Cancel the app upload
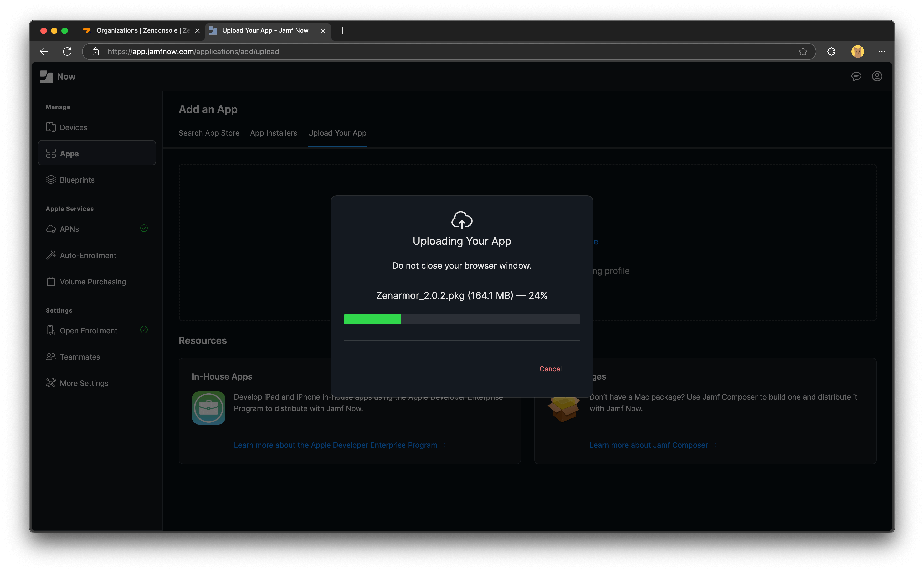Screen dimensions: 924x572 click(550, 369)
